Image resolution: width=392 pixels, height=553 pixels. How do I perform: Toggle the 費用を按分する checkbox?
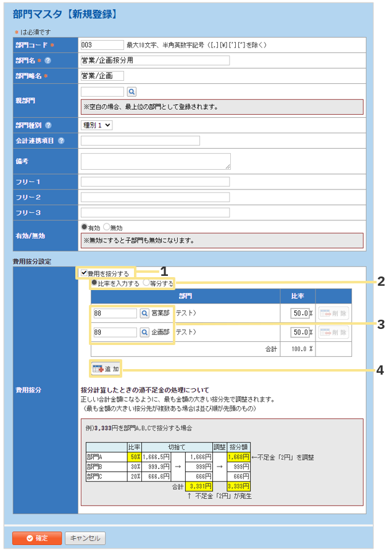(x=84, y=273)
